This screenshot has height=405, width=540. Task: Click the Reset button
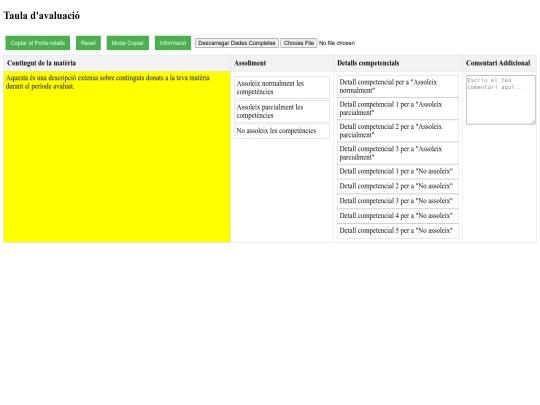click(x=88, y=43)
